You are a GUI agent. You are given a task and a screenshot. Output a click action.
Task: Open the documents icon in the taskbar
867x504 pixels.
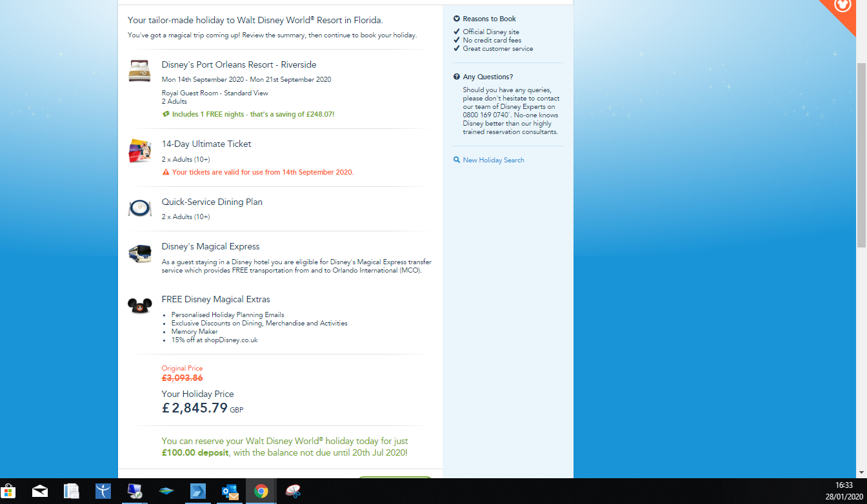click(72, 492)
